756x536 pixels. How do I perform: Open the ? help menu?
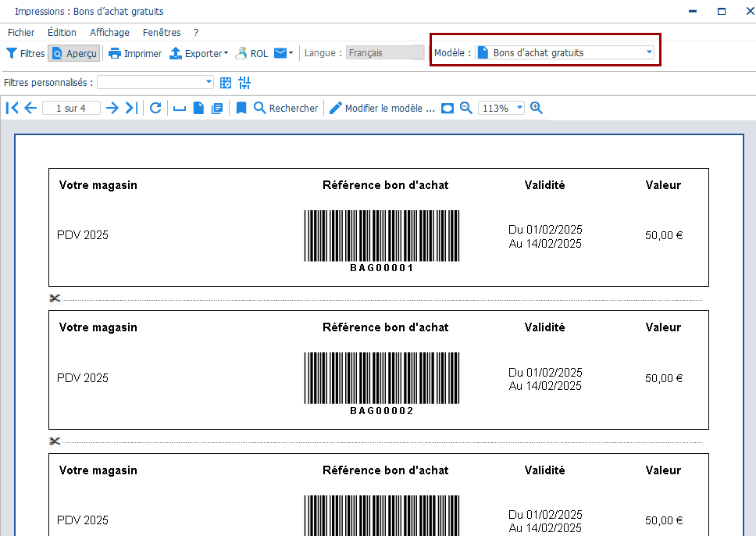pyautogui.click(x=196, y=32)
